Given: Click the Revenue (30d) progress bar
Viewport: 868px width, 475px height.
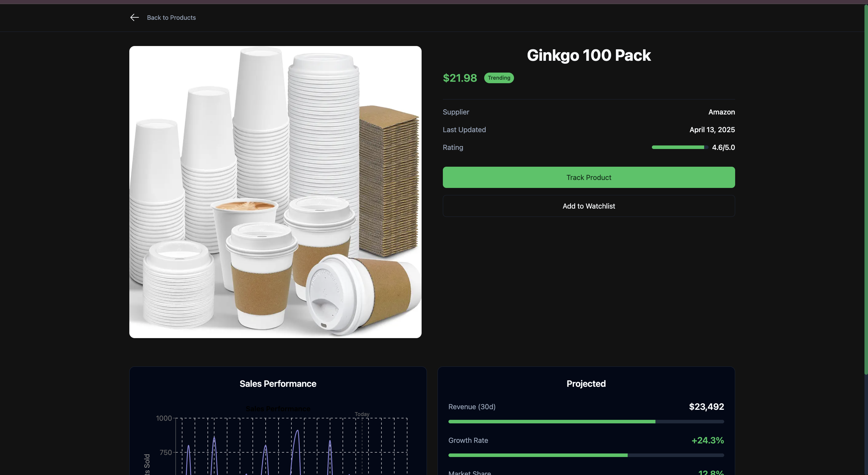Looking at the screenshot, I should (586, 422).
